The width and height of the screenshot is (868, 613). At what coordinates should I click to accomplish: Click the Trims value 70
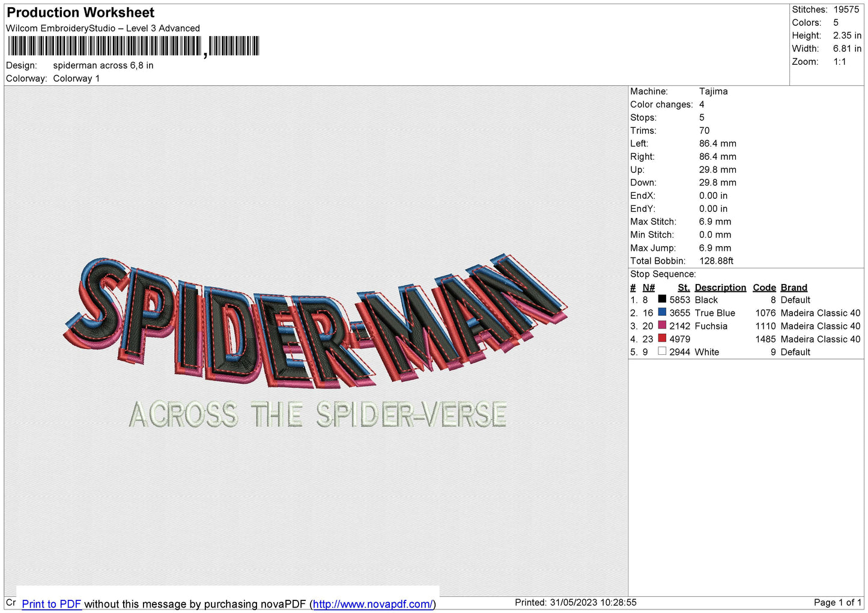coord(704,131)
